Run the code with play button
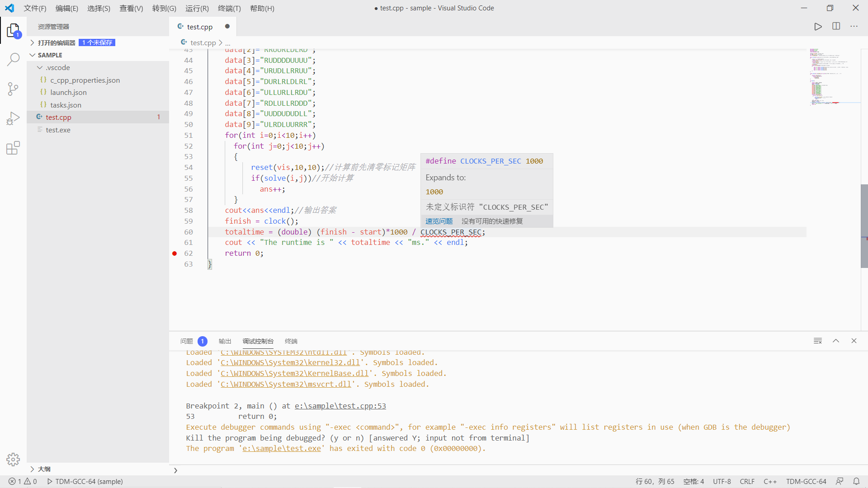 pyautogui.click(x=818, y=27)
